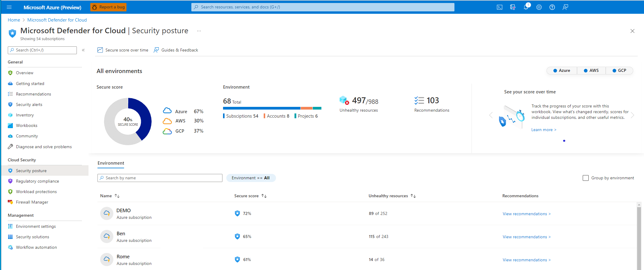Open Cloud Shell from the top bar

tap(500, 7)
